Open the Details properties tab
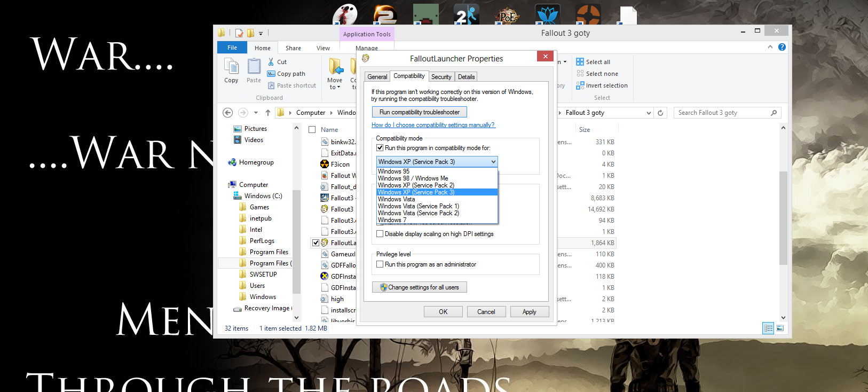This screenshot has width=868, height=392. coord(466,77)
